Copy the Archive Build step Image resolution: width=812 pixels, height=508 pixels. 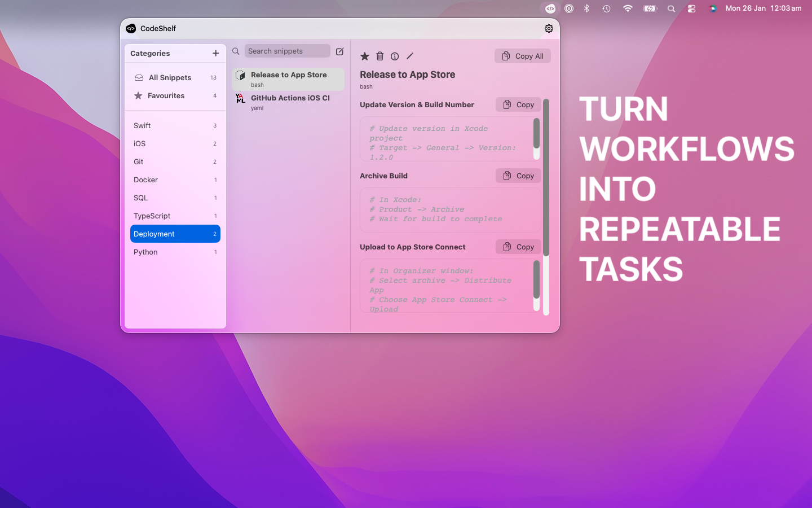[518, 176]
